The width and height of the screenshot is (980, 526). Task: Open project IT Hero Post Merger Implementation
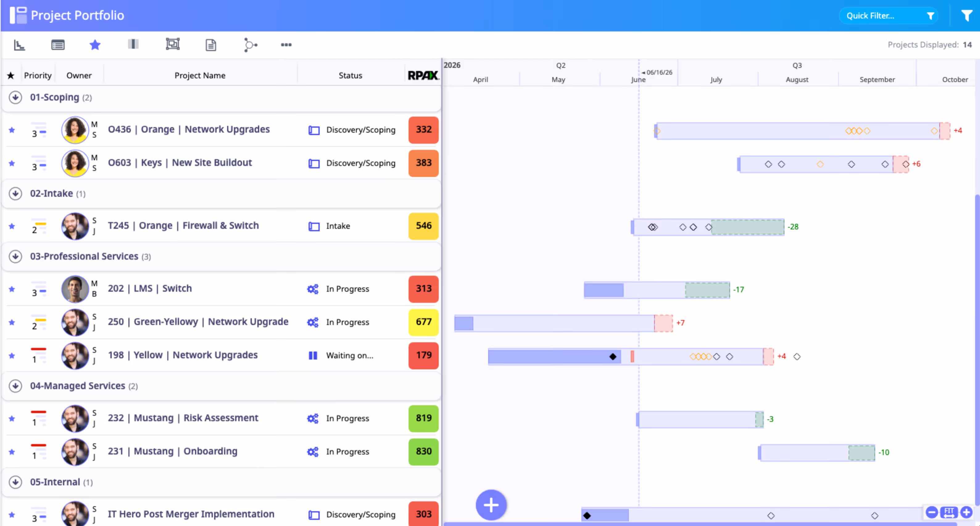[x=191, y=514]
